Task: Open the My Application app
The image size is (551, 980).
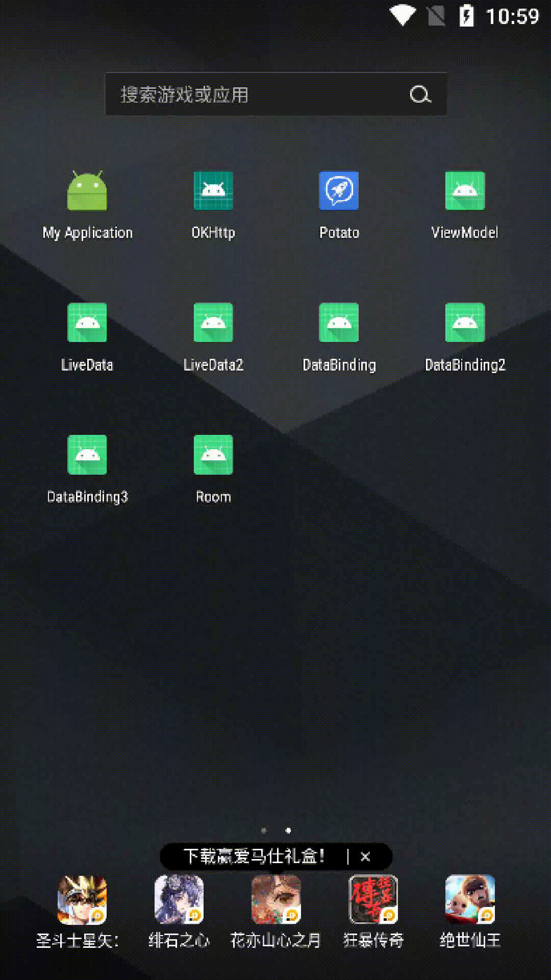Action: [x=87, y=190]
